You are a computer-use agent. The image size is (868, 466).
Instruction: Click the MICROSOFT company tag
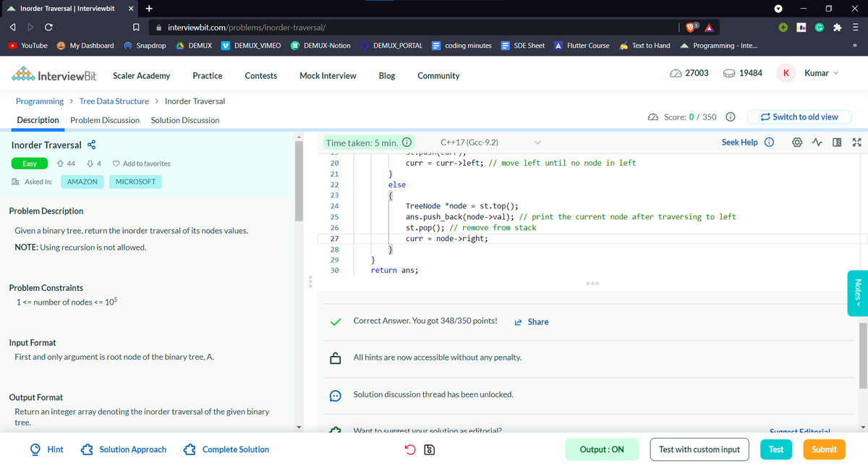[136, 182]
